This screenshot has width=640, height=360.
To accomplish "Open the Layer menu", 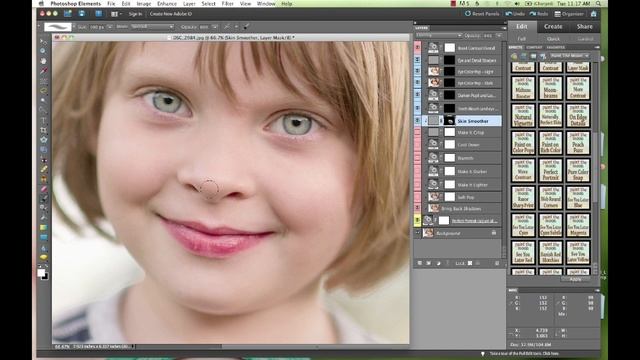I will [x=189, y=4].
